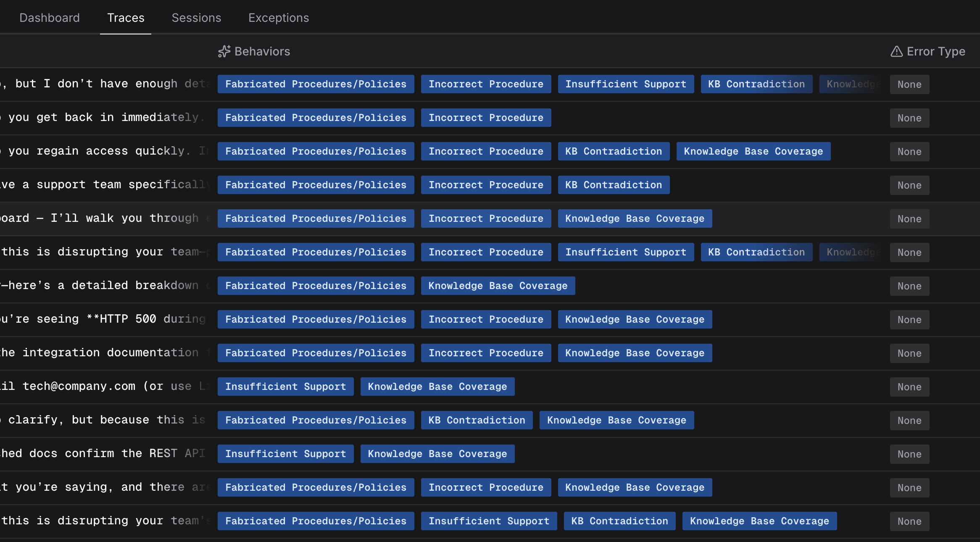Click Incorrect Procedure tag in 'get back in immediately' row
Image resolution: width=980 pixels, height=542 pixels.
[x=486, y=118]
